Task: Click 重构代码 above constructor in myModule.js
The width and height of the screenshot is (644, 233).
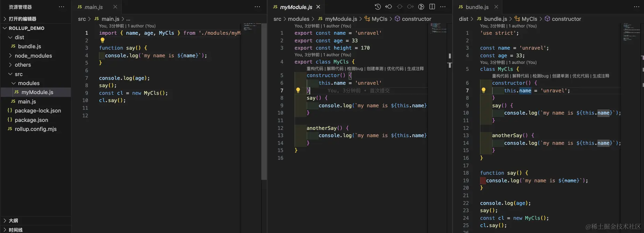Action: [315, 69]
